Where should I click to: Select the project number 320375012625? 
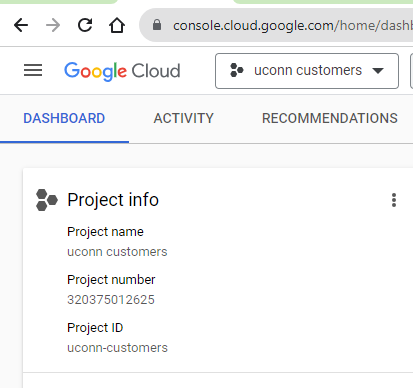pos(111,300)
